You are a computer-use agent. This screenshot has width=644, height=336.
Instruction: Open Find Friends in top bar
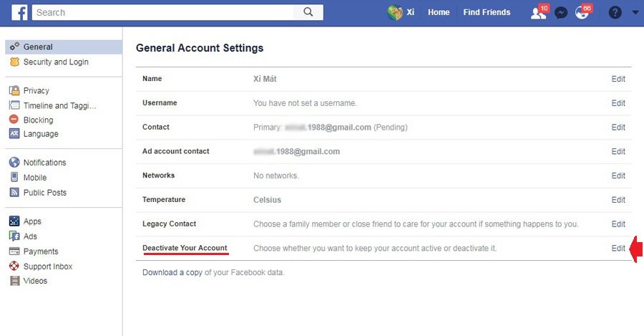[x=487, y=12]
